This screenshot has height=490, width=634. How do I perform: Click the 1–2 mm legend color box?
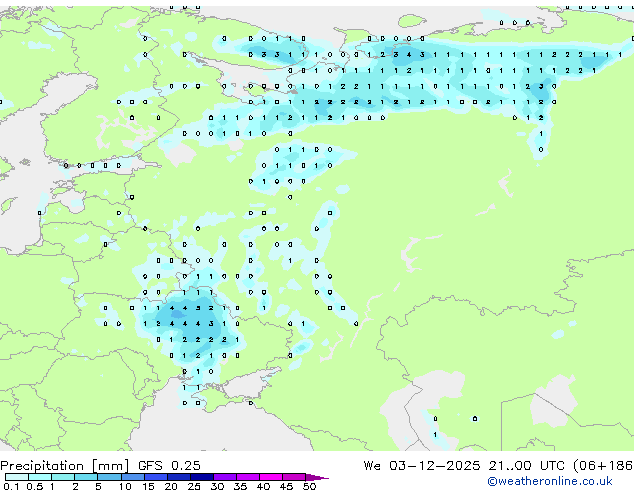tap(63, 477)
